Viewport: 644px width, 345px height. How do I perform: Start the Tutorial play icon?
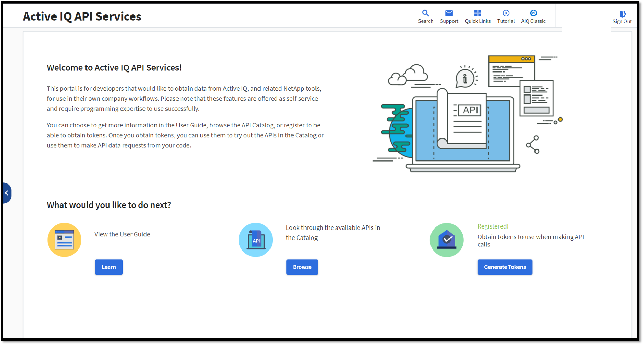(x=506, y=13)
